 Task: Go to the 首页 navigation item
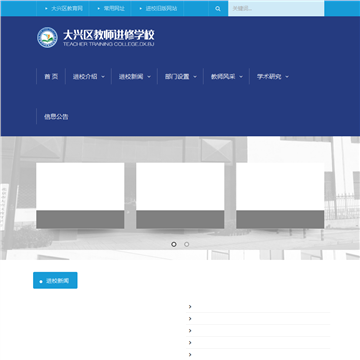51,77
